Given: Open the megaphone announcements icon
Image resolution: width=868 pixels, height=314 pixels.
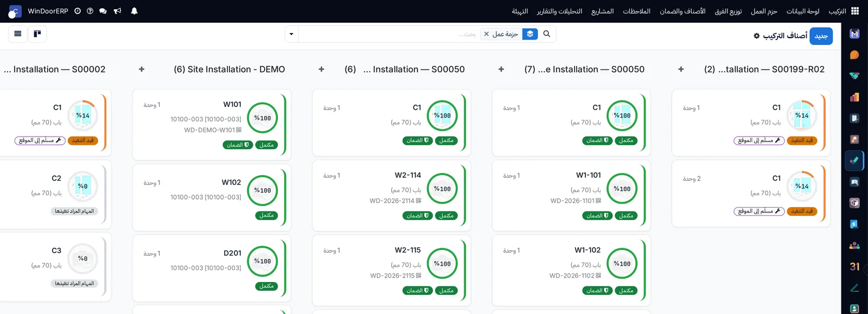Looking at the screenshot, I should pyautogui.click(x=117, y=11).
